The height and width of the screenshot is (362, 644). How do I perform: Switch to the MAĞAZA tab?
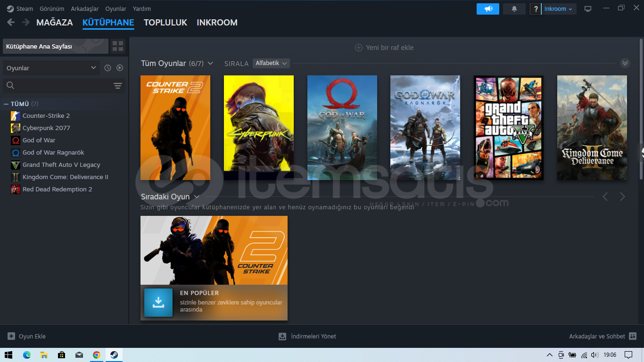pos(55,22)
